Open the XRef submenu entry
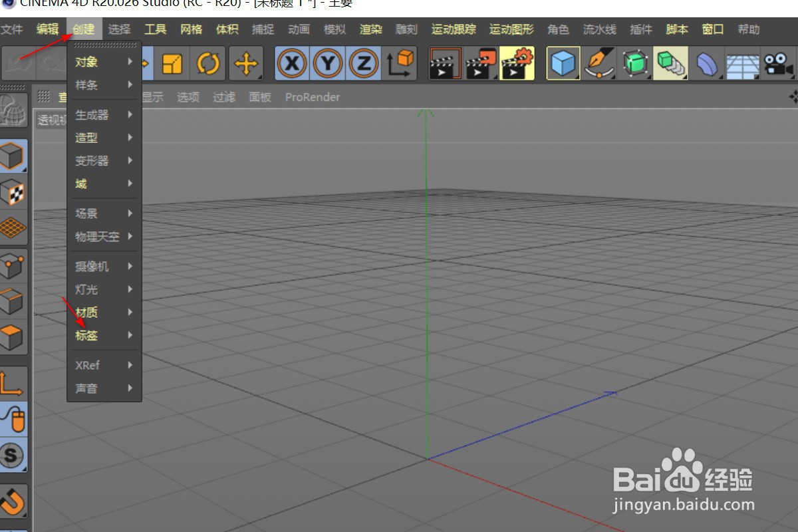The image size is (798, 532). (x=104, y=365)
